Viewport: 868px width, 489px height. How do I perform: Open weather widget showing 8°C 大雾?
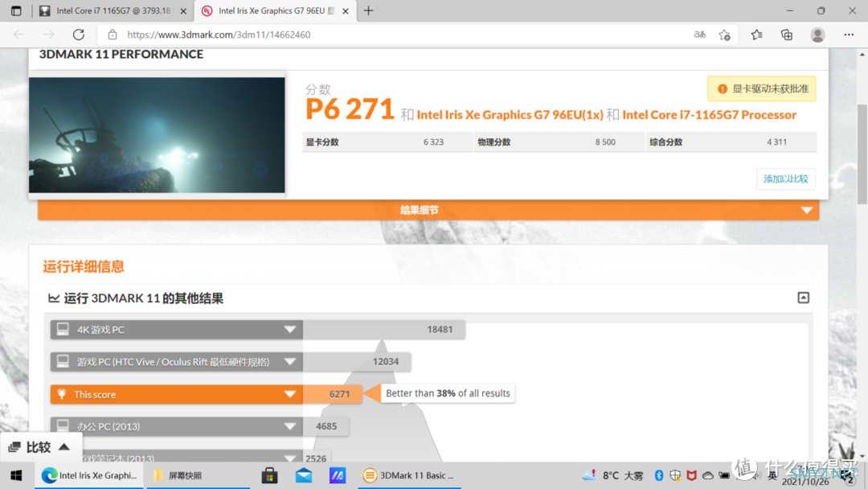tap(613, 475)
